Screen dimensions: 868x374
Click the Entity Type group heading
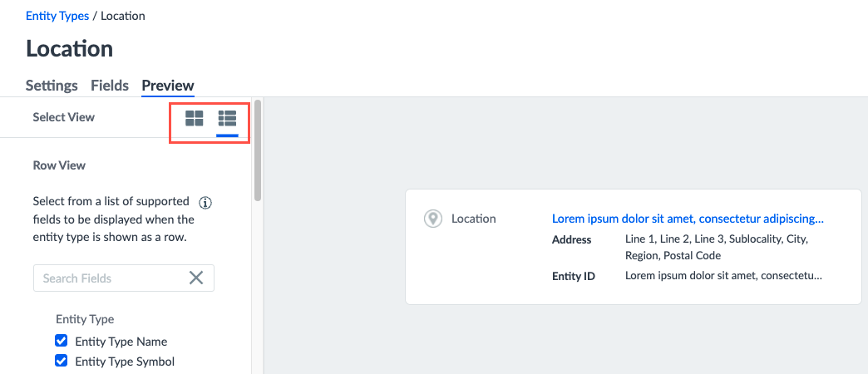pyautogui.click(x=85, y=319)
